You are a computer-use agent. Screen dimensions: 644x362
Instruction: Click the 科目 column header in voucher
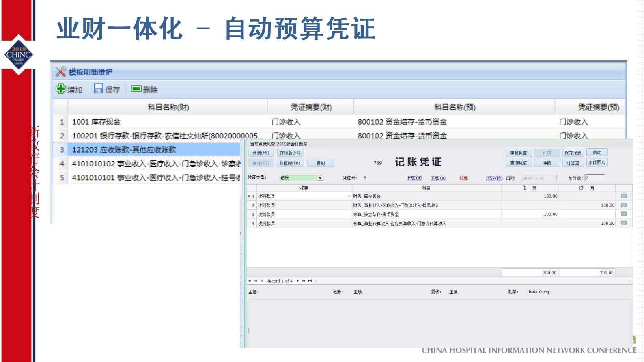coord(426,188)
